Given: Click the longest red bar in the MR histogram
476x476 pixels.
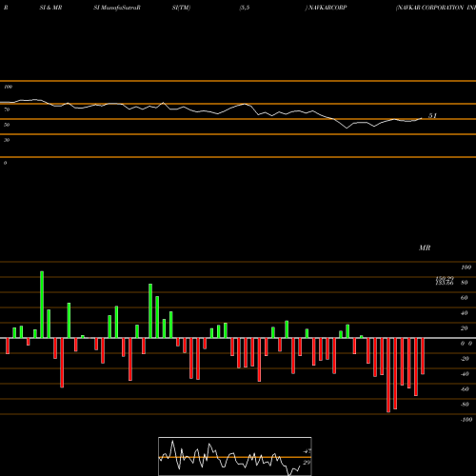Looking at the screenshot, I should [388, 375].
